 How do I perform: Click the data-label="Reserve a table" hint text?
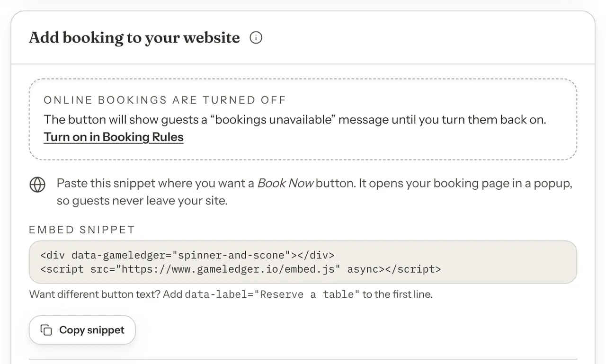coord(272,294)
